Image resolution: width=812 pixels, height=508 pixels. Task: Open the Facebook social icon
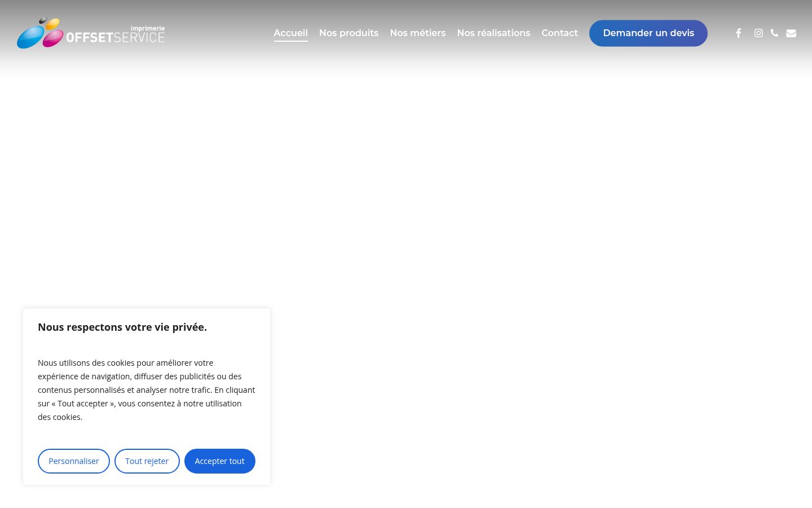pos(738,33)
